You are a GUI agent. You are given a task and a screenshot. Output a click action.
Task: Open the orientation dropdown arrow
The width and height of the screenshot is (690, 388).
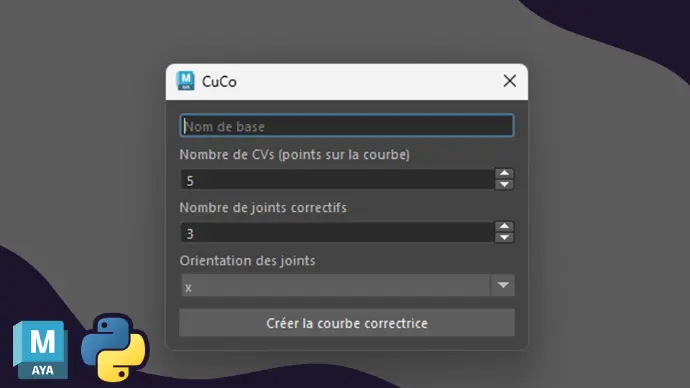(x=503, y=285)
